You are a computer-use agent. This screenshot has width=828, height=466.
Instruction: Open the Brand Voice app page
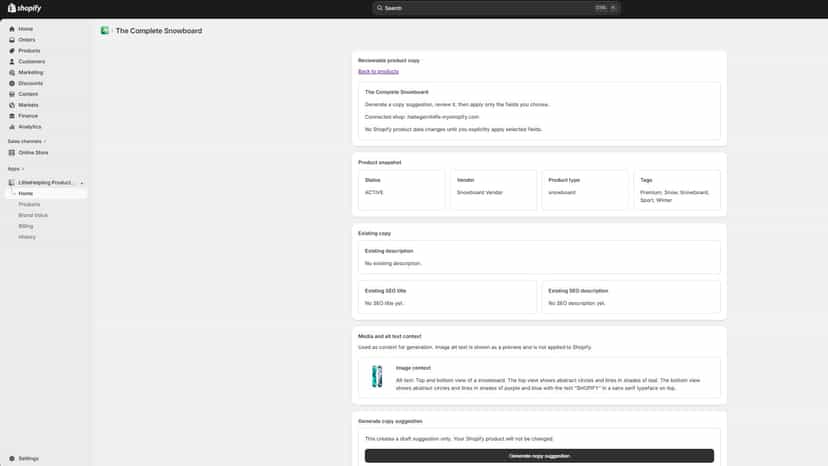(33, 215)
